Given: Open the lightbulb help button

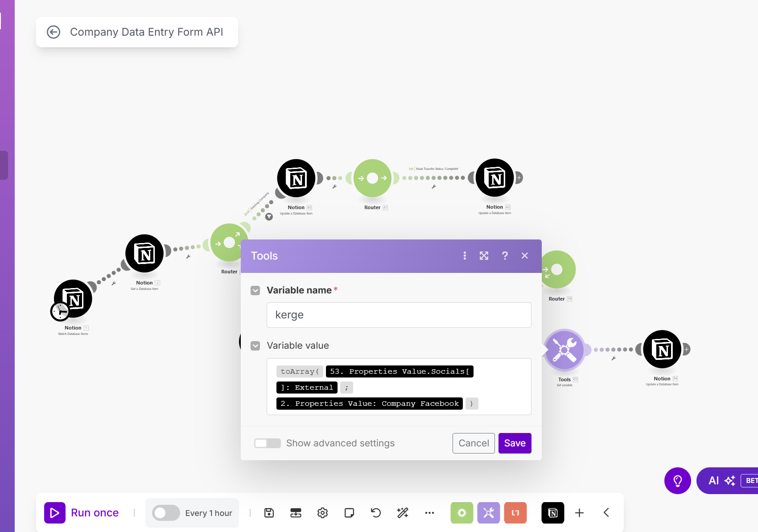Looking at the screenshot, I should 678,481.
